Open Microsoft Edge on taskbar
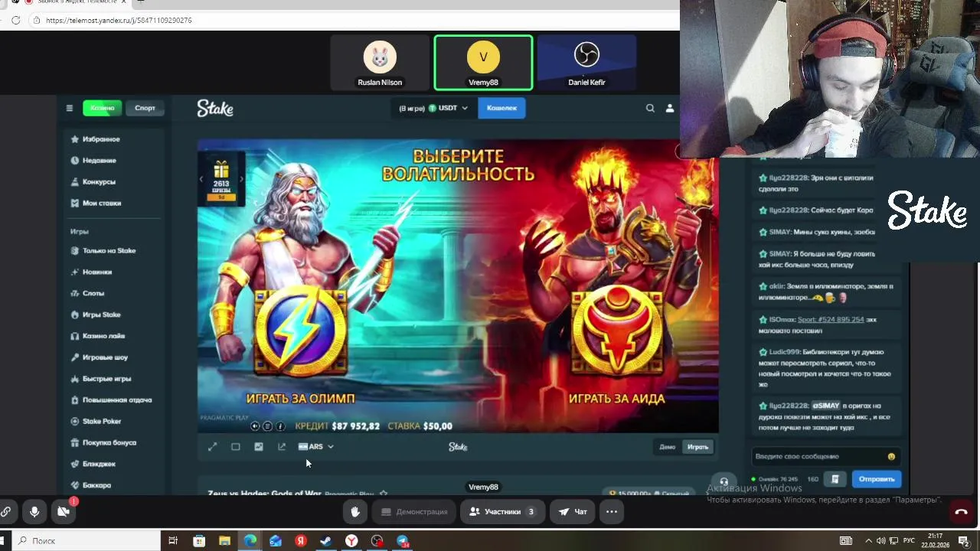This screenshot has height=551, width=980. tap(250, 541)
